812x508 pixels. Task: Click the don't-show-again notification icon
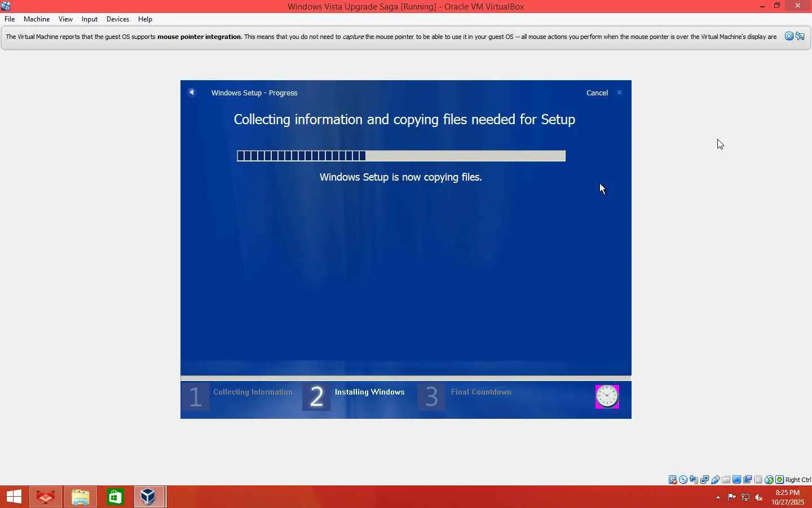(x=800, y=37)
